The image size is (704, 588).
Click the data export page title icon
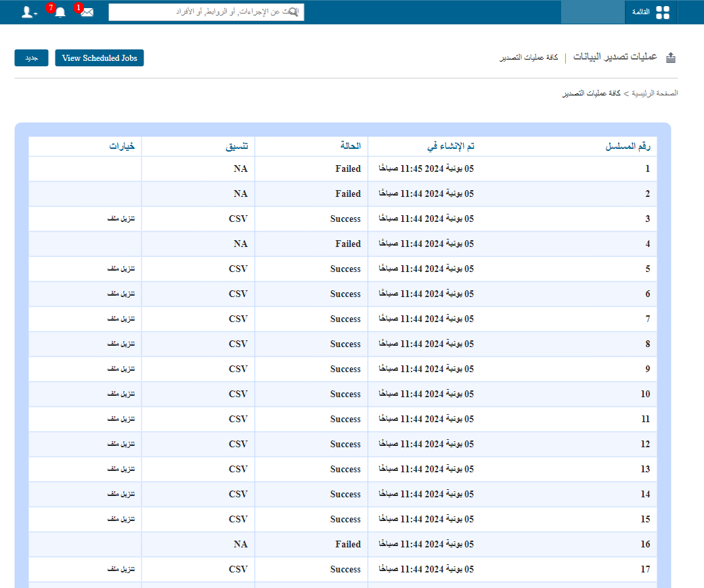pos(670,58)
